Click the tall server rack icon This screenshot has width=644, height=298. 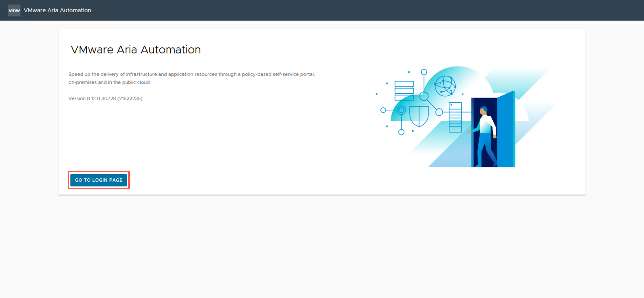click(455, 117)
